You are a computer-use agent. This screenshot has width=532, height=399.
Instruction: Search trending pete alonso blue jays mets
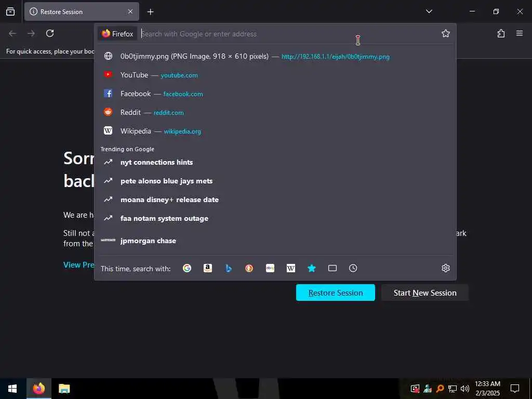coord(275,181)
